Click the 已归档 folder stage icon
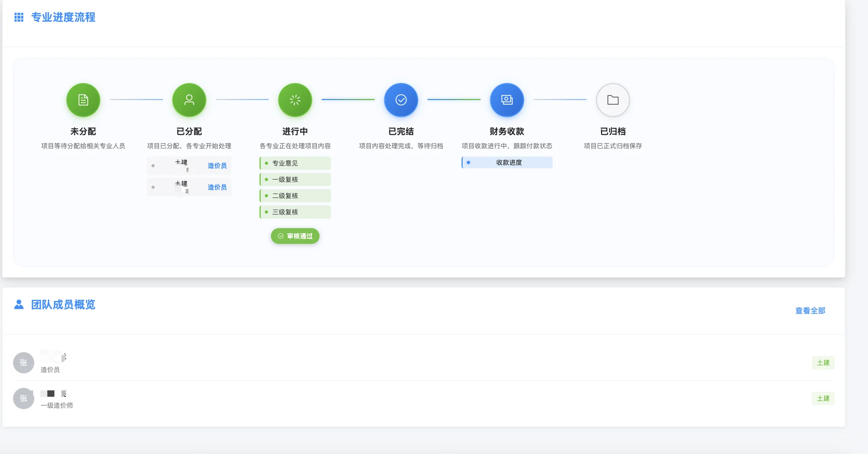Screen dimensions: 868x454 tap(612, 100)
